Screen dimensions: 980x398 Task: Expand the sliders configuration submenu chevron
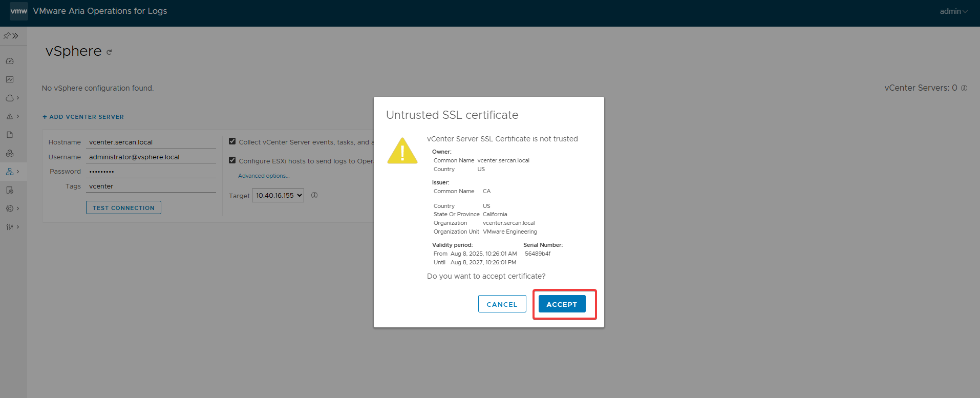[18, 227]
